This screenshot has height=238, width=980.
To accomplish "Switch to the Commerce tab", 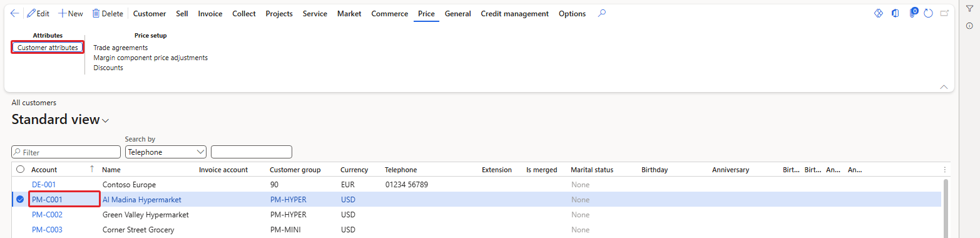I will click(x=389, y=13).
